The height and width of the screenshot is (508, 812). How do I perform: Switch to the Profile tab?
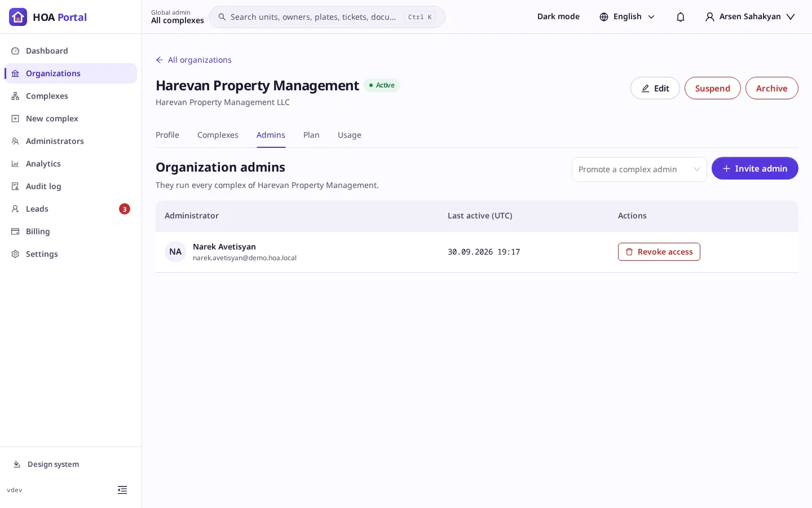[x=167, y=135]
